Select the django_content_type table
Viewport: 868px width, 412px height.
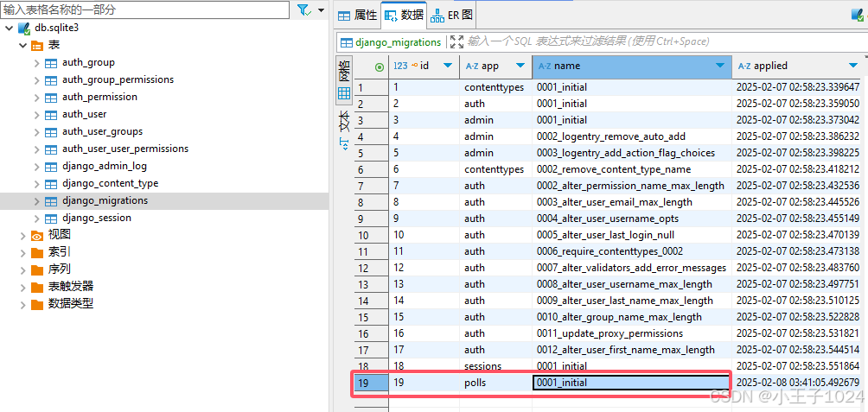[x=110, y=183]
